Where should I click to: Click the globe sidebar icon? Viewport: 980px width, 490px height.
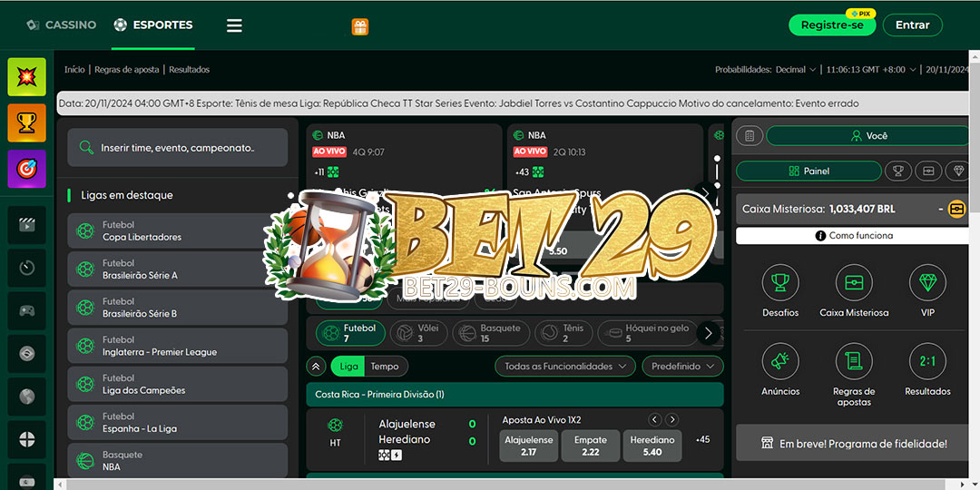point(27,397)
